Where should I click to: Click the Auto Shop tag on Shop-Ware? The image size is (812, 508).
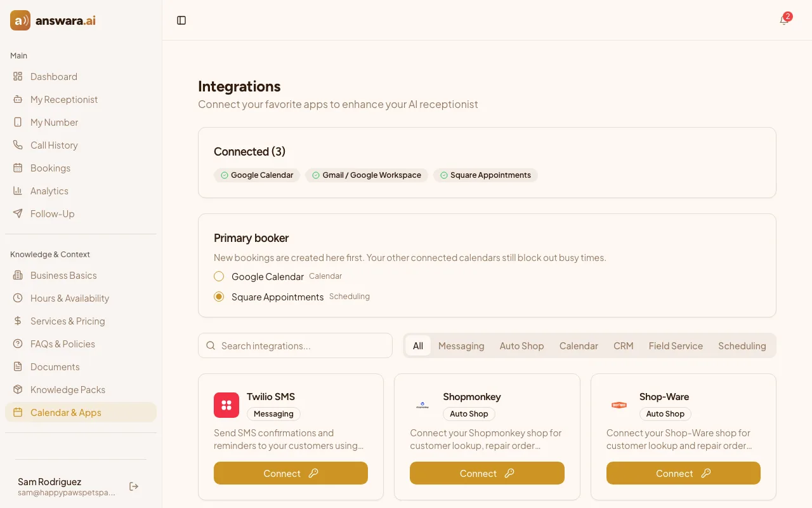click(665, 413)
